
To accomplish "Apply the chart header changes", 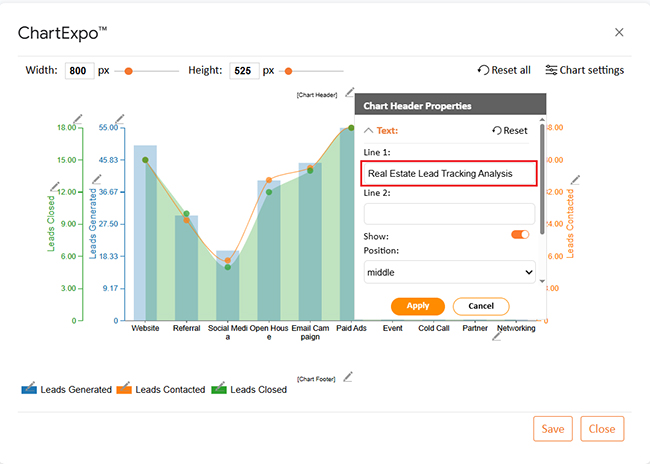I will (x=417, y=306).
